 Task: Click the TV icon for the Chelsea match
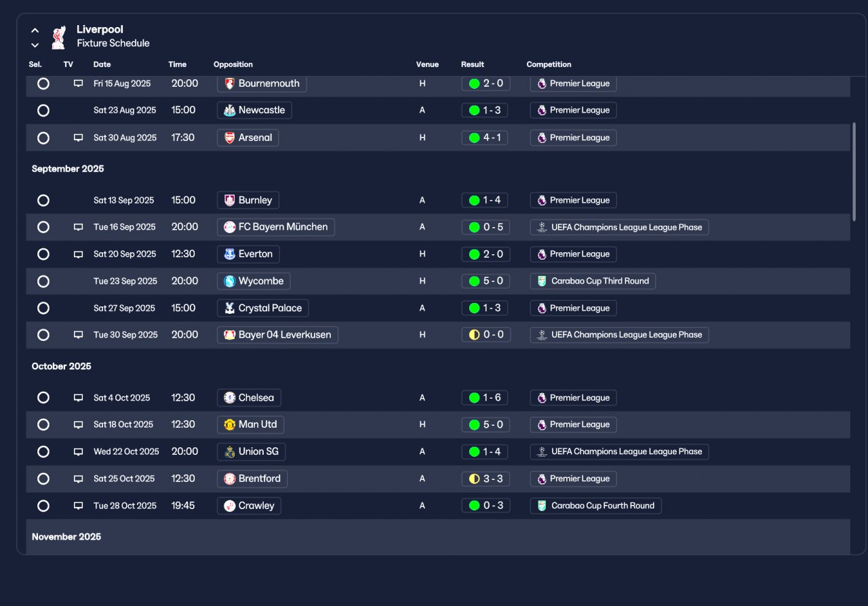(78, 398)
